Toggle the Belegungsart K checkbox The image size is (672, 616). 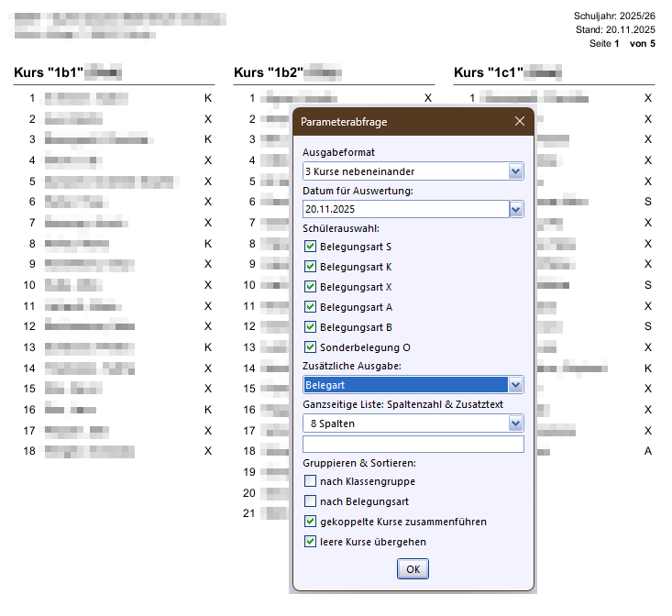pyautogui.click(x=311, y=267)
